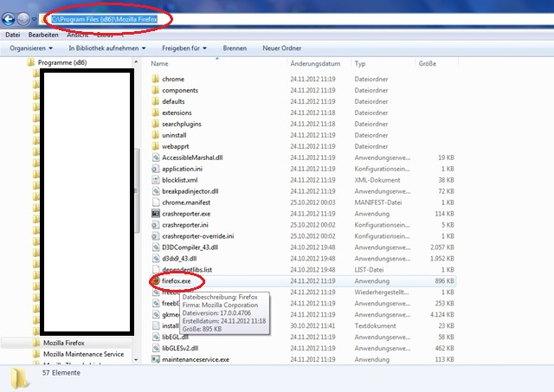Screen dimensions: 554x392
Task: Click the chrome.manifest file name
Action: point(186,202)
